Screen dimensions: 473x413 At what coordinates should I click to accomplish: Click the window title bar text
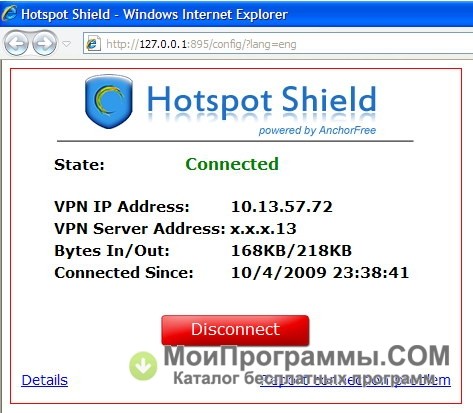154,14
